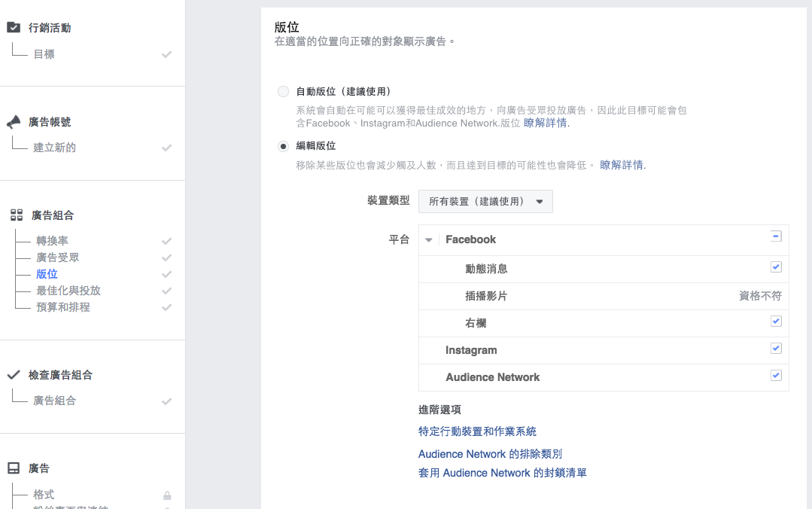Open the 裝置類型 dropdown

coord(485,201)
